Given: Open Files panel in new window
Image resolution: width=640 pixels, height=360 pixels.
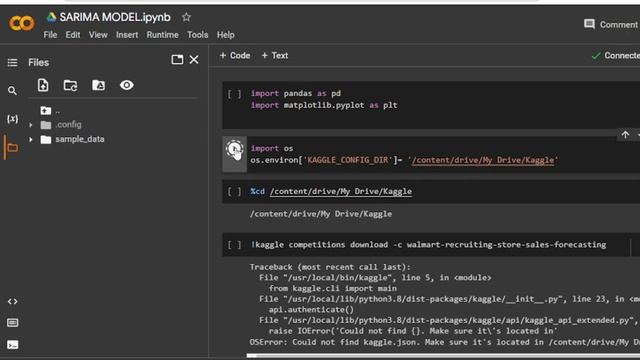Looking at the screenshot, I should 177,60.
